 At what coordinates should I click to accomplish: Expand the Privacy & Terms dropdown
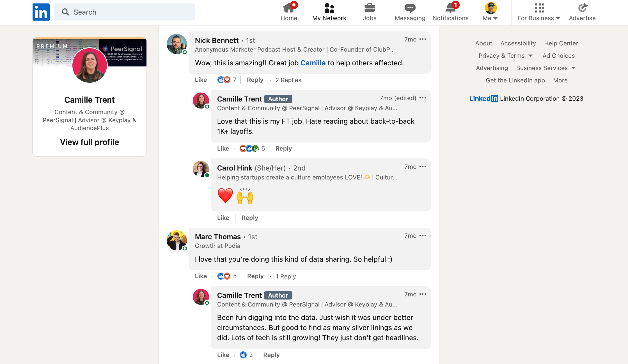(x=505, y=56)
